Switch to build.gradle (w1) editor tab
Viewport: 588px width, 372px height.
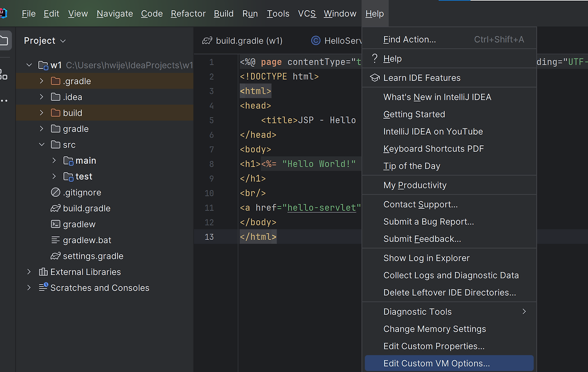tap(243, 40)
